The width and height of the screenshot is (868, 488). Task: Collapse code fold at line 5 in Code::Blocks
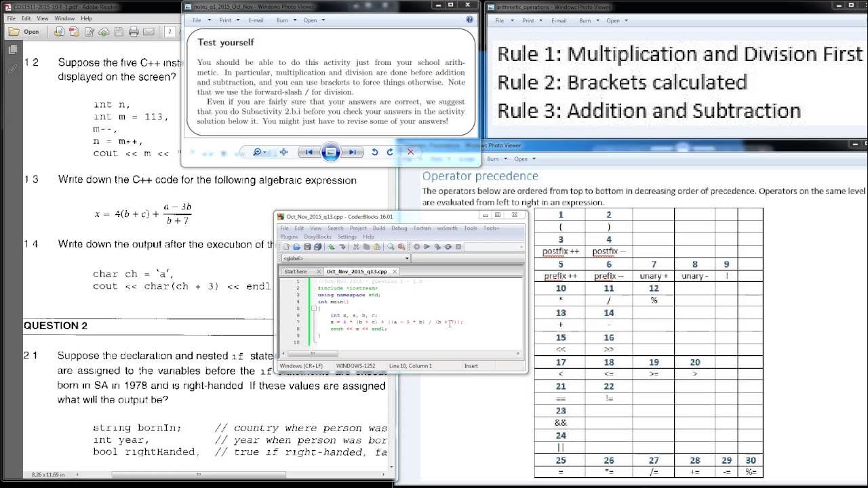coord(313,308)
